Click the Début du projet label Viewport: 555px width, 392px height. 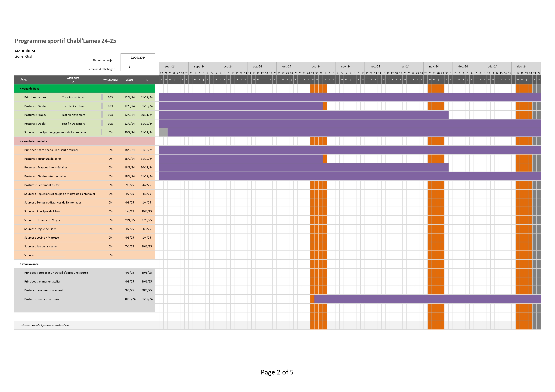(104, 60)
